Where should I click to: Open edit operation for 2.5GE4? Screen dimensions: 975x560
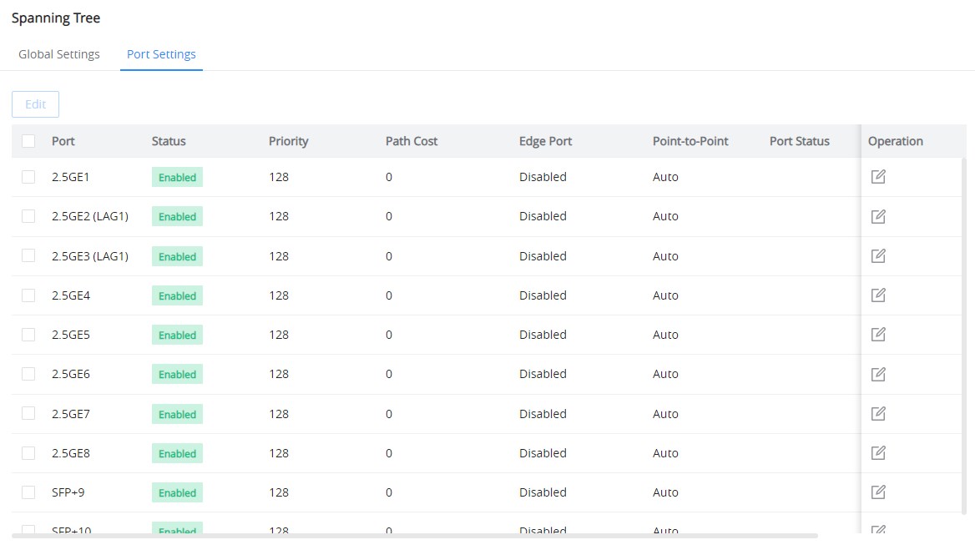(878, 295)
